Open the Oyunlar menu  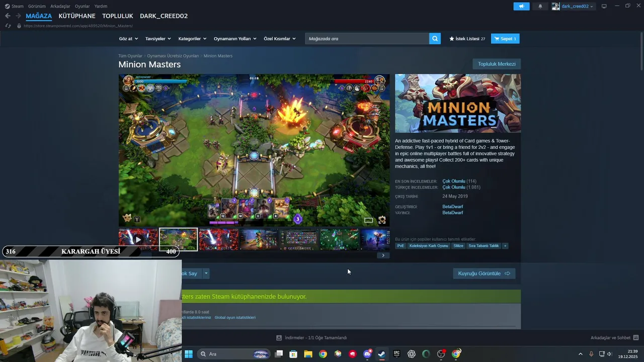click(x=82, y=6)
